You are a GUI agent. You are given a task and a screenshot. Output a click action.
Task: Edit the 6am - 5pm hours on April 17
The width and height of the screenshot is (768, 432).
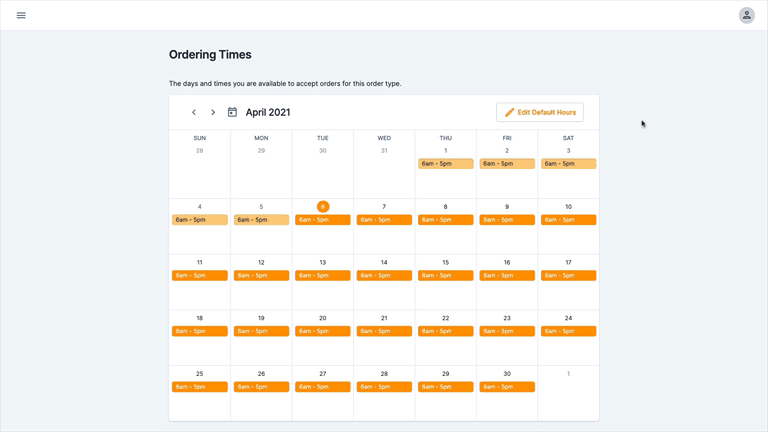(x=568, y=275)
